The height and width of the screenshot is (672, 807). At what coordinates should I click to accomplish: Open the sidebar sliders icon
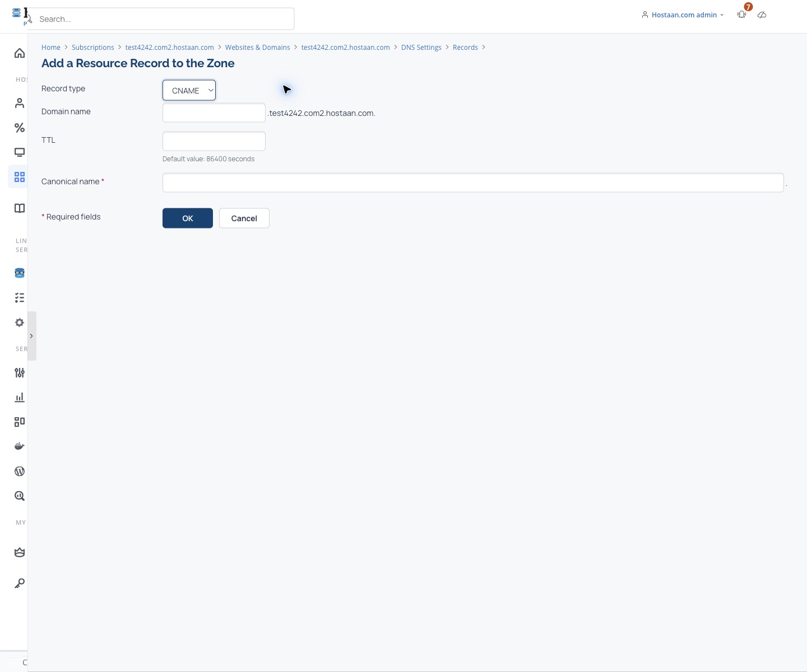20,372
